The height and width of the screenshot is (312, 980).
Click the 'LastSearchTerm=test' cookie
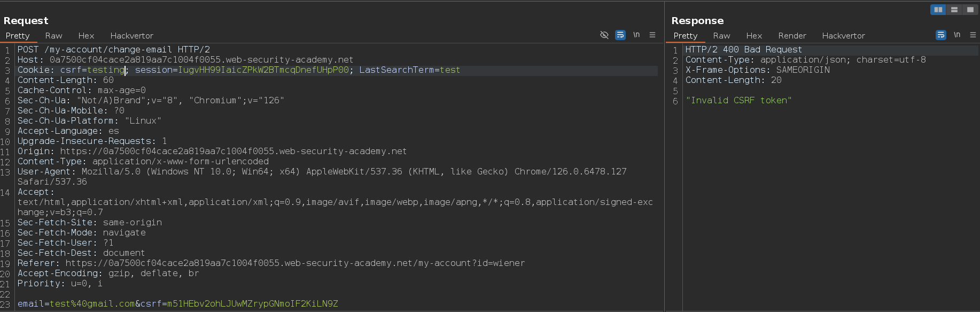(x=409, y=70)
